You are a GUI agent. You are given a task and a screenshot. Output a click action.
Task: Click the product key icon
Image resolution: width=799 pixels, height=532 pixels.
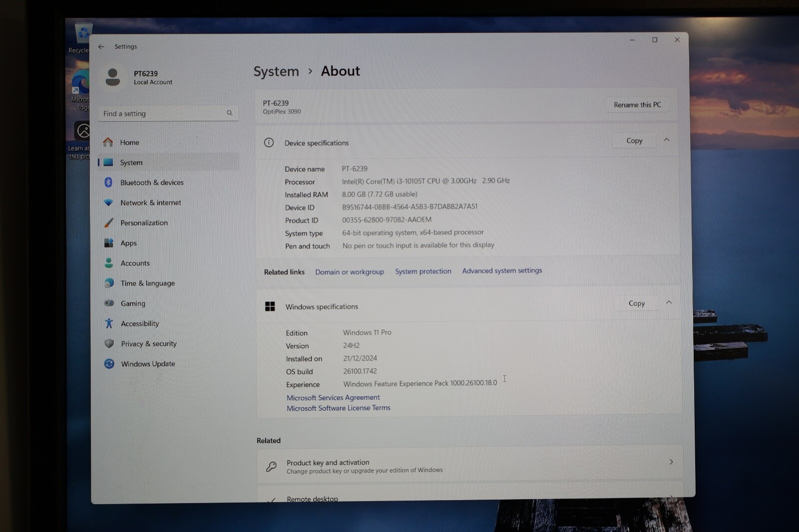coord(271,467)
